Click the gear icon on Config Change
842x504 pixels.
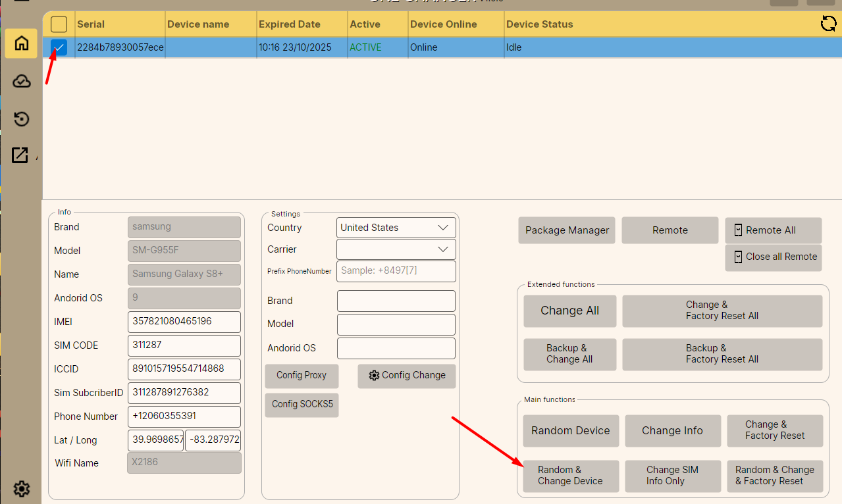(x=375, y=375)
